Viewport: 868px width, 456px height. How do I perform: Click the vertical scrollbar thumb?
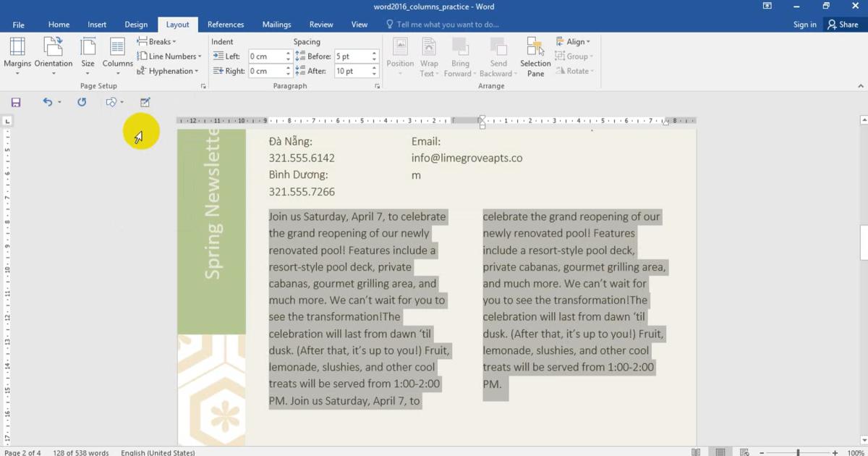tap(864, 242)
